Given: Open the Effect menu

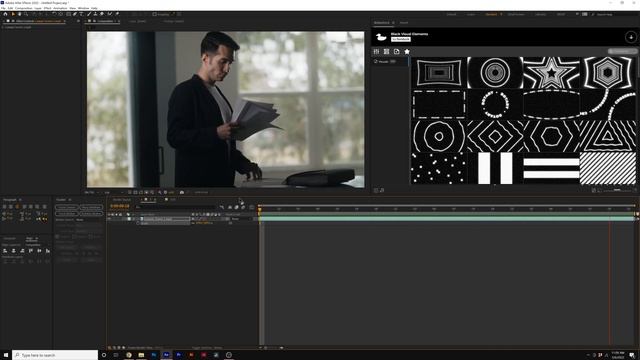Looking at the screenshot, I should [47, 8].
